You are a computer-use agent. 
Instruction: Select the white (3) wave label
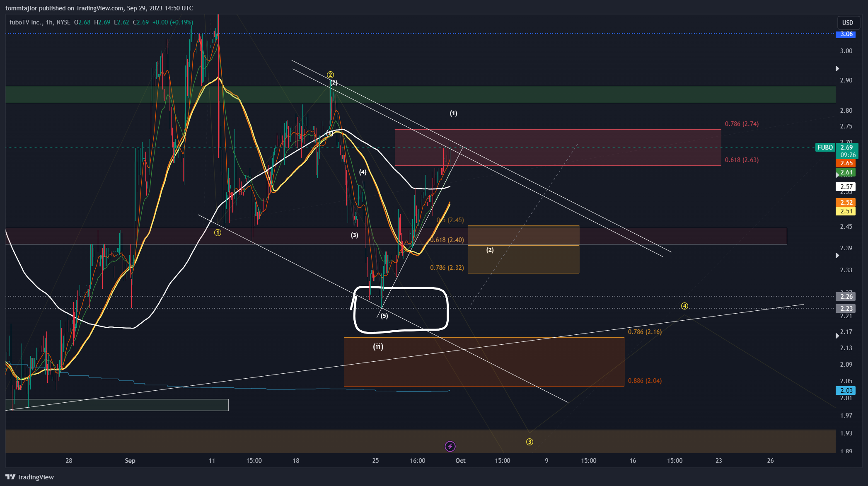pos(355,235)
